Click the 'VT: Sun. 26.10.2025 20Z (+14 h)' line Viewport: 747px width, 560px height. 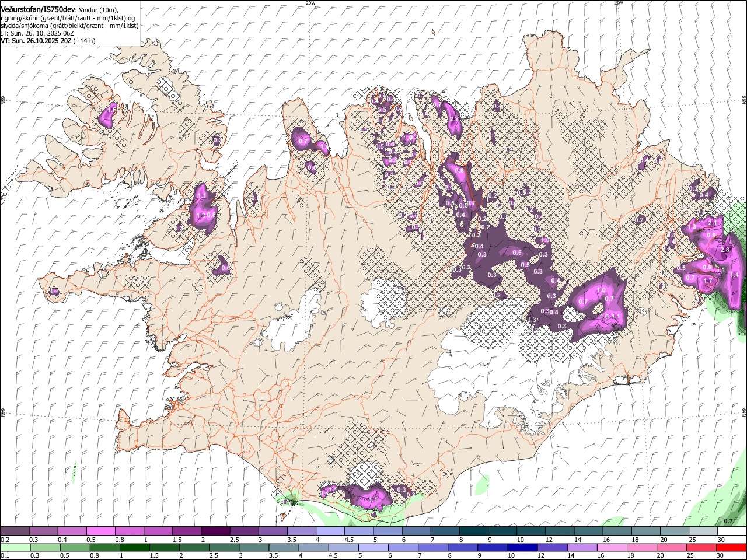click(x=48, y=41)
